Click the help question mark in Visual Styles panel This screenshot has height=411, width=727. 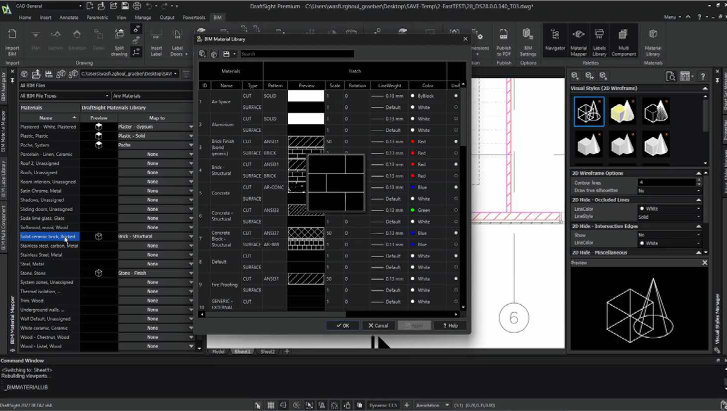703,77
